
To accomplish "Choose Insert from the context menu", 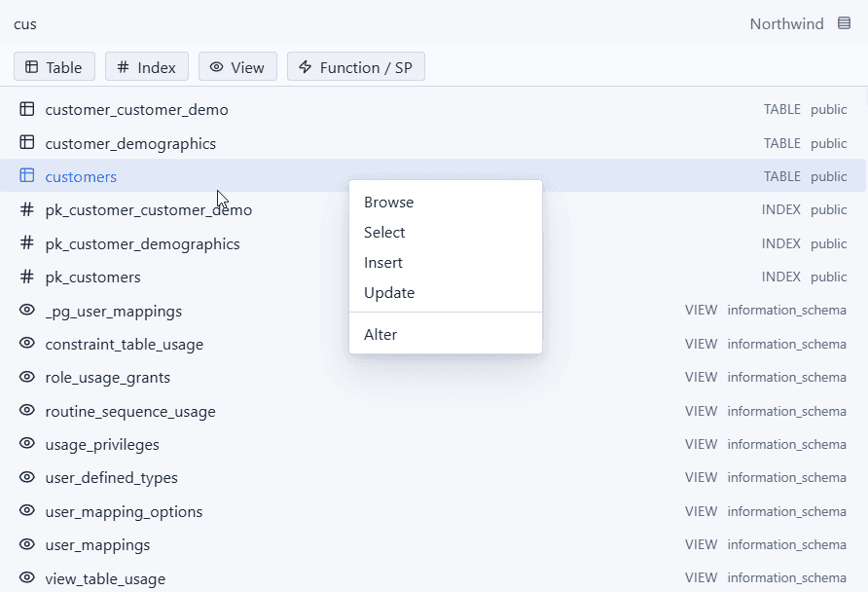I will pos(446,263).
